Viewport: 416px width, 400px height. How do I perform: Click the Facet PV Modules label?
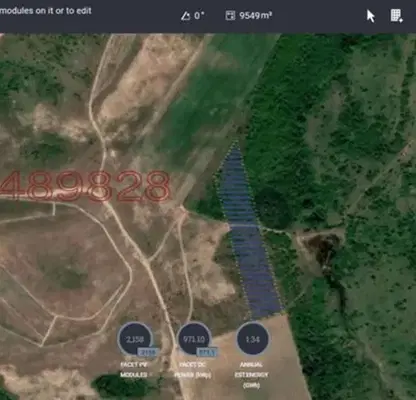[134, 370]
